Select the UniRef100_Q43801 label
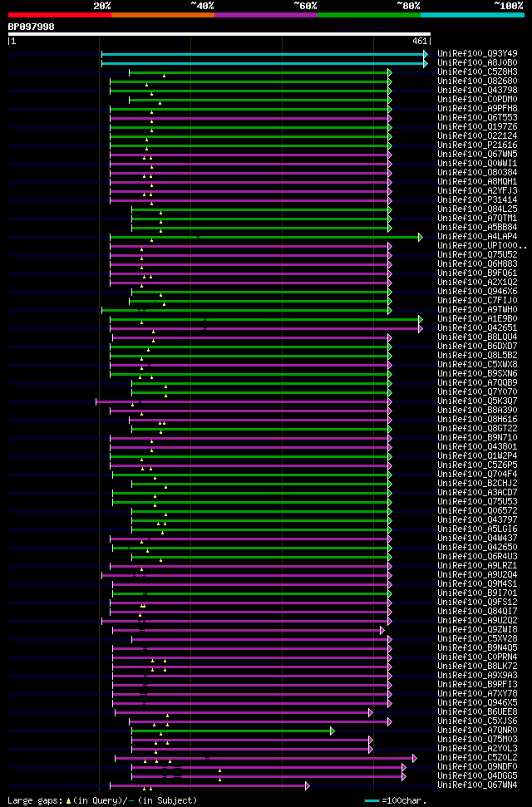Image resolution: width=532 pixels, height=807 pixels. pyautogui.click(x=477, y=447)
